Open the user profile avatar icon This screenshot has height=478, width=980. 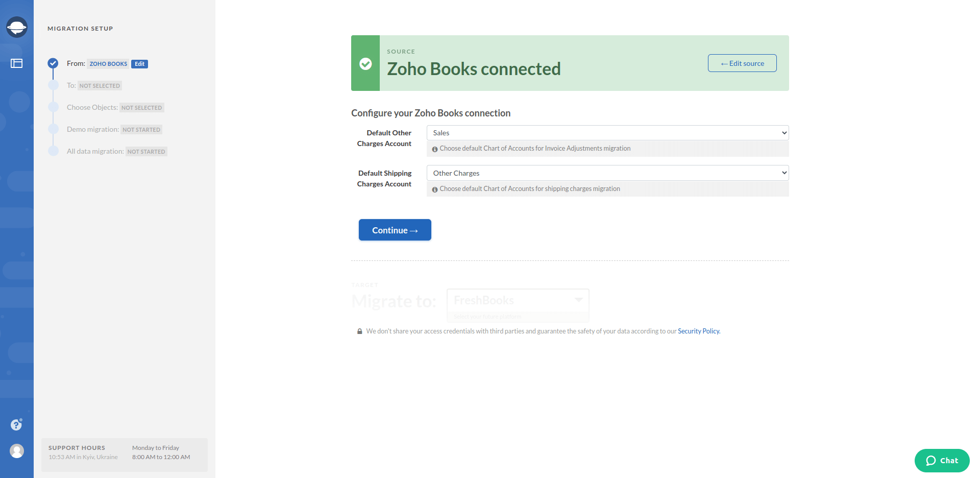click(17, 451)
